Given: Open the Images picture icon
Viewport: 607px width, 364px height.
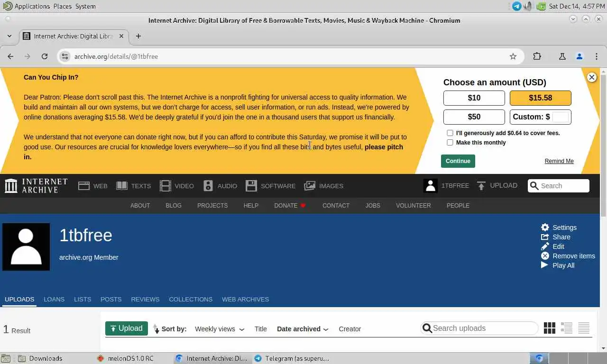Looking at the screenshot, I should pyautogui.click(x=310, y=186).
